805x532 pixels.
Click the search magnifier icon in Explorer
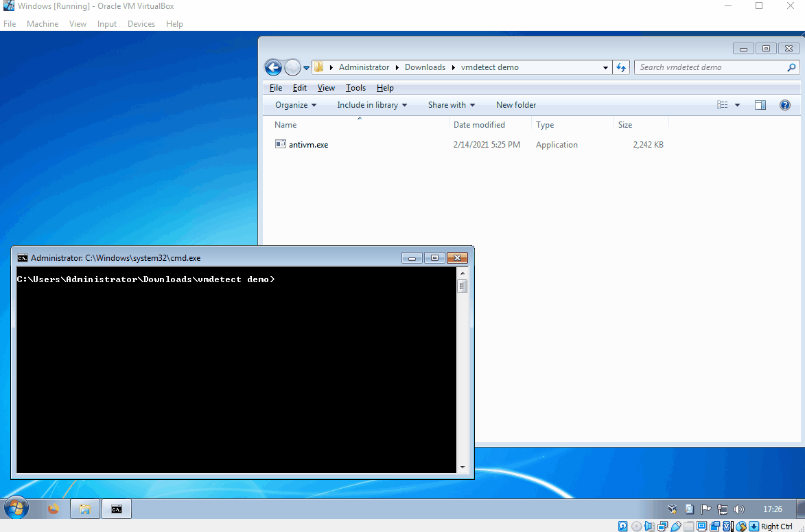[791, 67]
